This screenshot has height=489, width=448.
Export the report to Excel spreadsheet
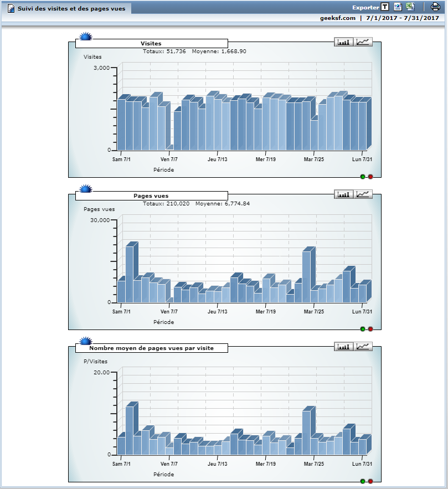coord(410,7)
